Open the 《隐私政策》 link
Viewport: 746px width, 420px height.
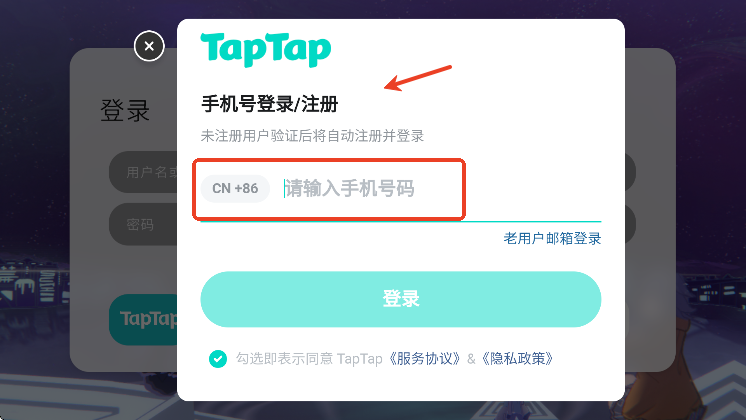point(517,358)
